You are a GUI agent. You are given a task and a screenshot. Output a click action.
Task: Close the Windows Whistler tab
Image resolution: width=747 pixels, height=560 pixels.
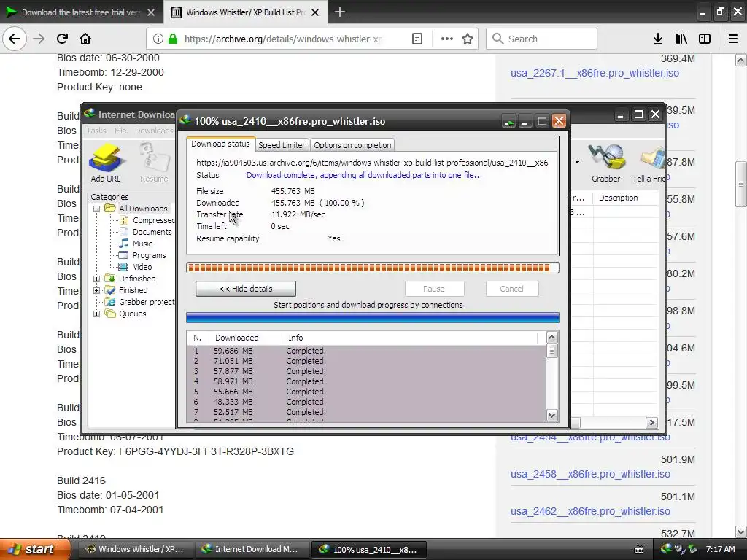click(315, 12)
